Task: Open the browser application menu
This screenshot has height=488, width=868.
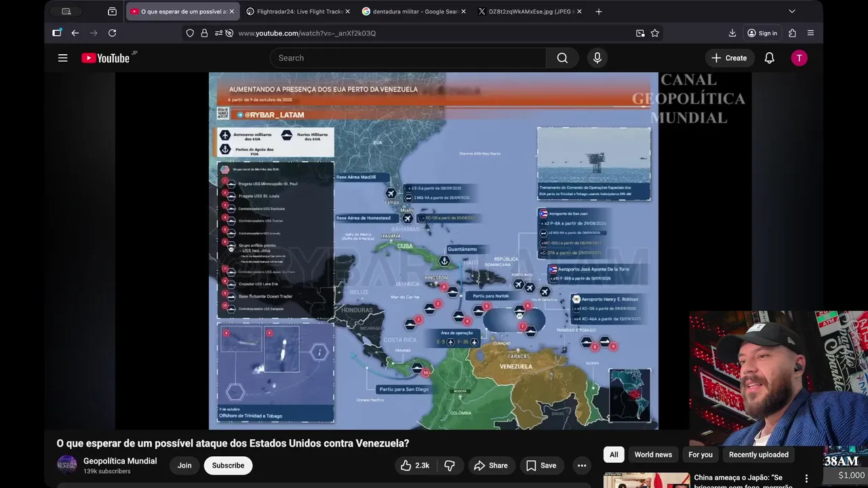Action: point(810,33)
